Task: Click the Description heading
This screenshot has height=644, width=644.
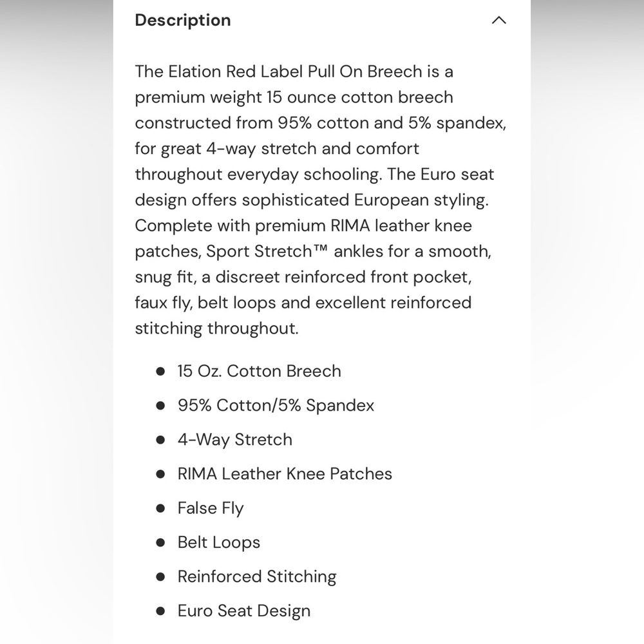Action: point(183,21)
